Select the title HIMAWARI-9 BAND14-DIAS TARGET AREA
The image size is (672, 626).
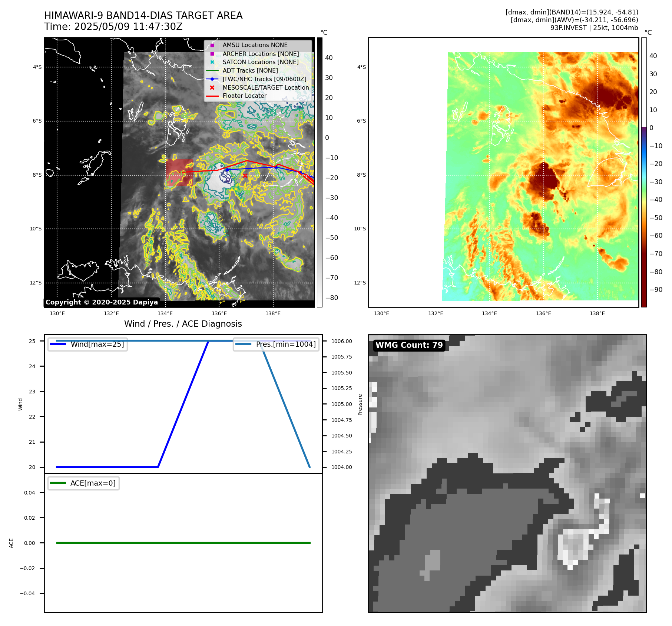tap(143, 16)
